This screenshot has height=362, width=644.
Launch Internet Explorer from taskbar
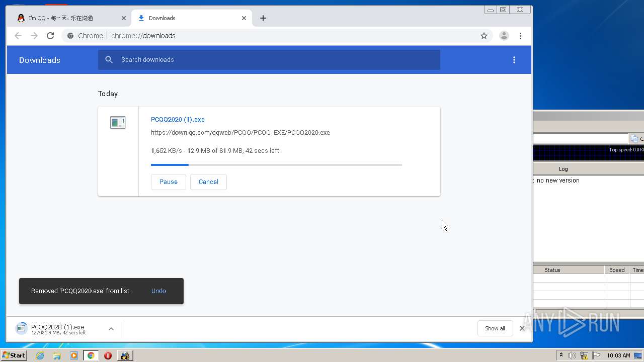coord(40,355)
